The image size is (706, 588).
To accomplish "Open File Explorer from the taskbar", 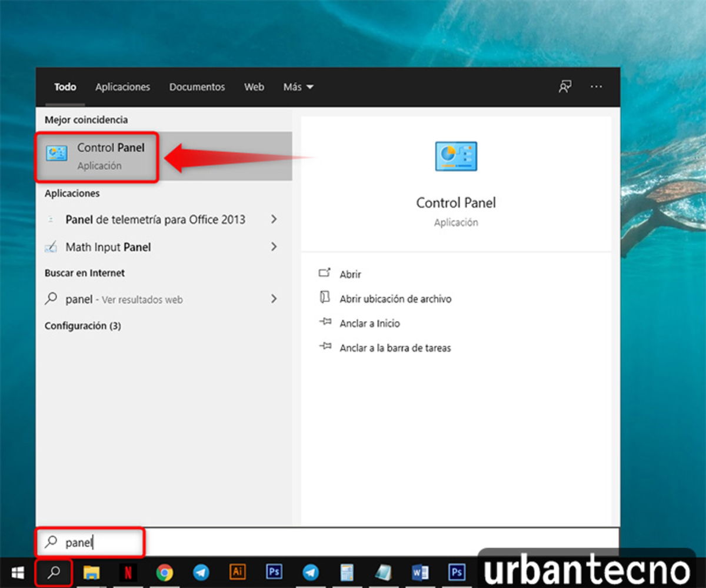I will coord(91,572).
